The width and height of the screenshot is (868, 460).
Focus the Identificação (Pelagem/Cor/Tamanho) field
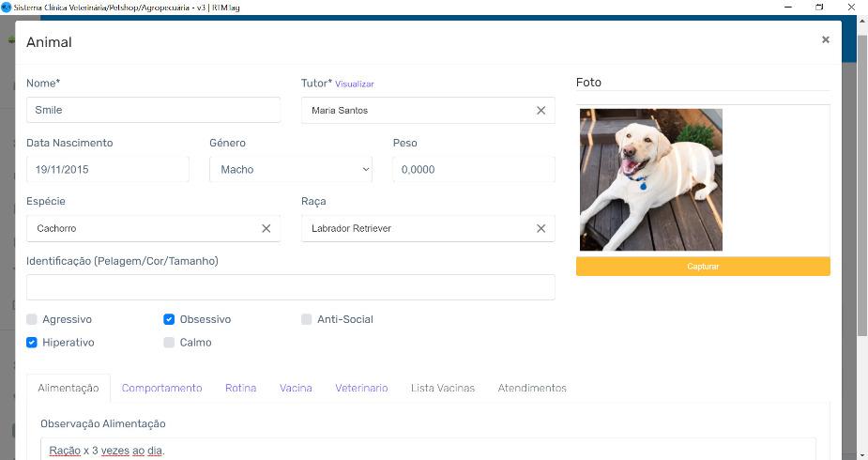pos(290,287)
